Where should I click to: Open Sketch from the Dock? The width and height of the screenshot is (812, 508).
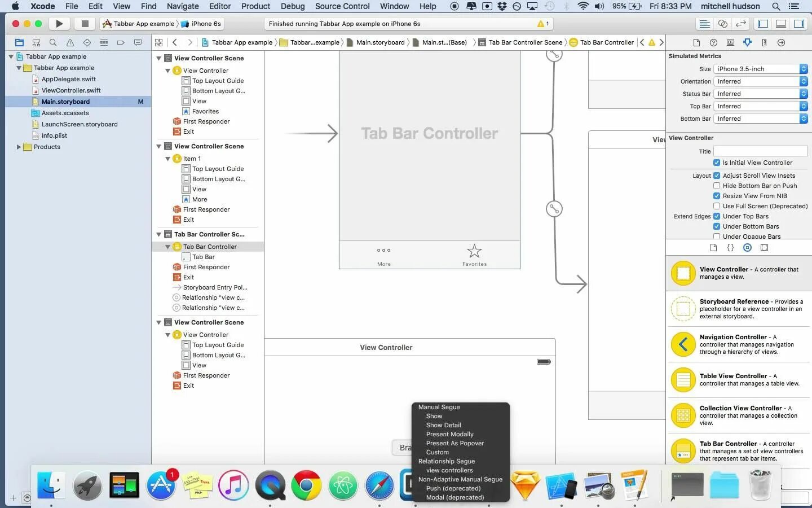(x=525, y=485)
